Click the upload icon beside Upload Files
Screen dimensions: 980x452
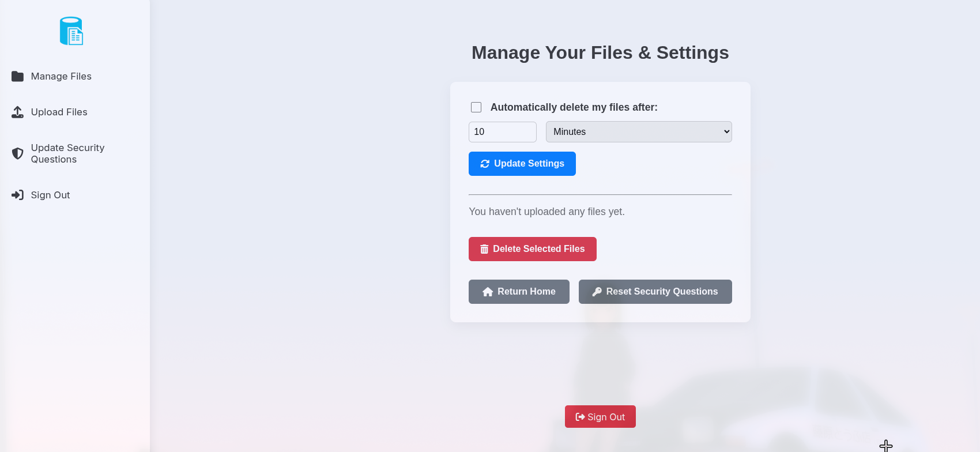pyautogui.click(x=18, y=112)
